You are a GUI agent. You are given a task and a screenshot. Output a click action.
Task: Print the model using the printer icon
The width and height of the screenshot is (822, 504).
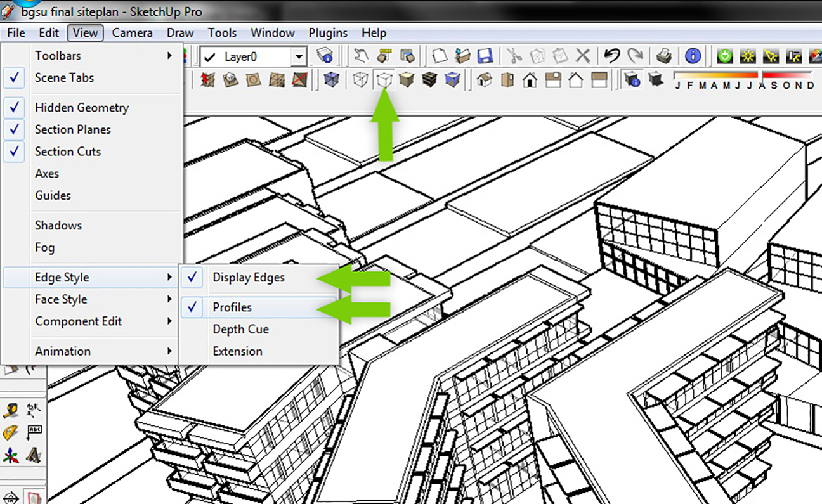coord(664,56)
